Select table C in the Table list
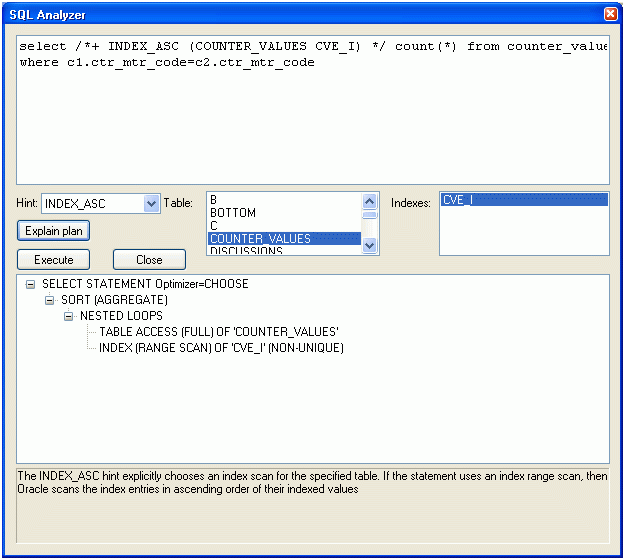 (x=284, y=226)
